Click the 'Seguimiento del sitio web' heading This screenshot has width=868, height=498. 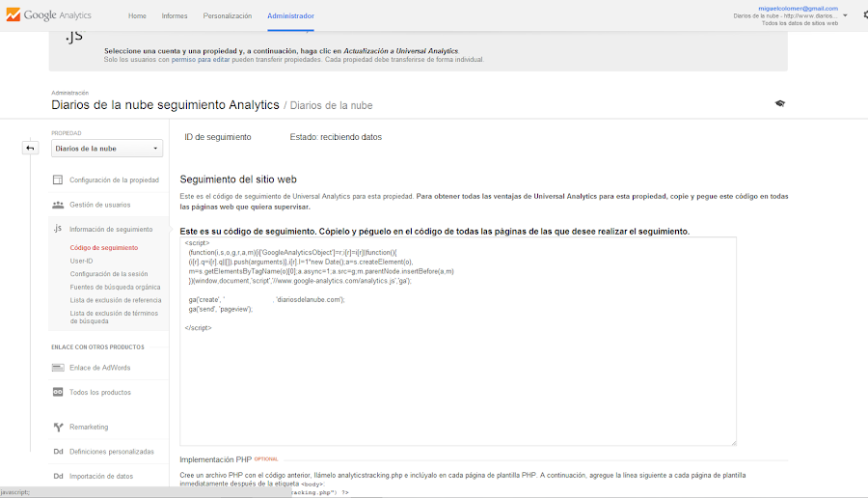(x=238, y=180)
